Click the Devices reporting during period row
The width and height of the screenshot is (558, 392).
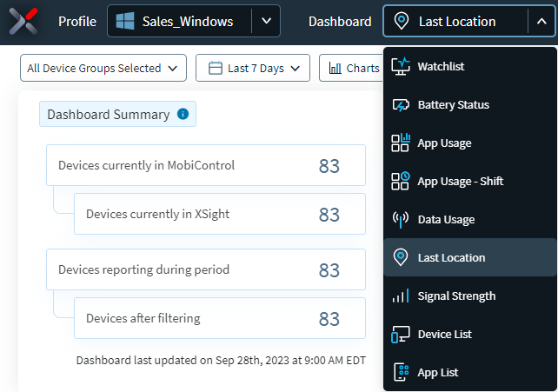(206, 269)
